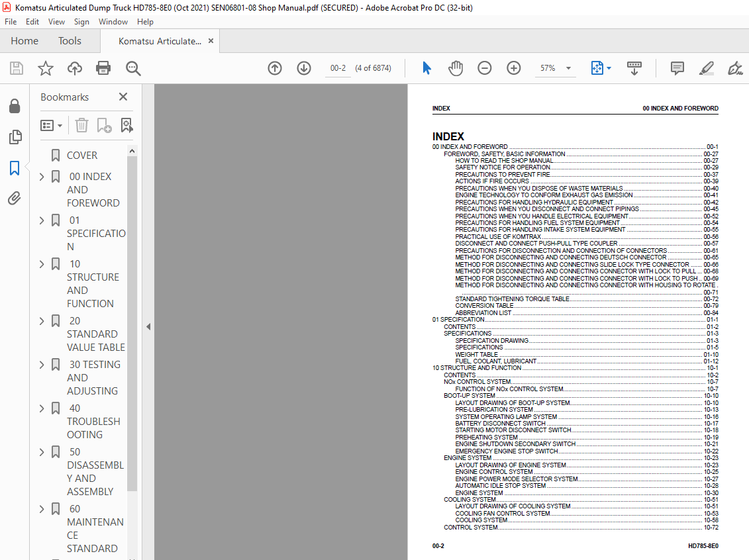
Task: Select the 60 MAINTENANCE STANDARD bookmark
Action: tap(95, 528)
